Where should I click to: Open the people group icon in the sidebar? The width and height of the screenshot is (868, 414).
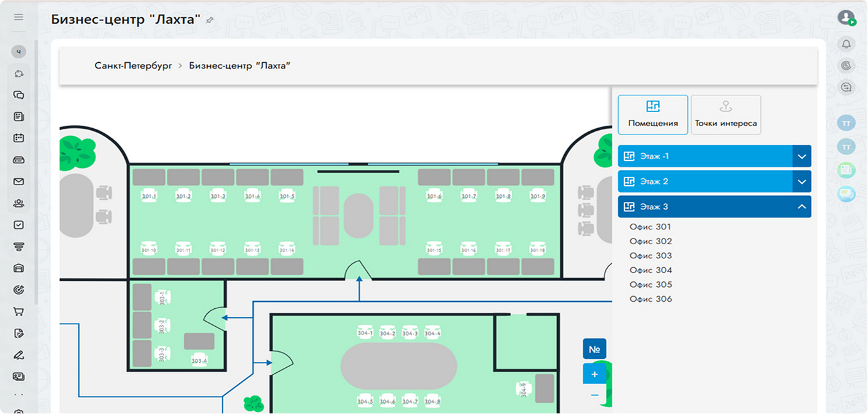[x=19, y=204]
